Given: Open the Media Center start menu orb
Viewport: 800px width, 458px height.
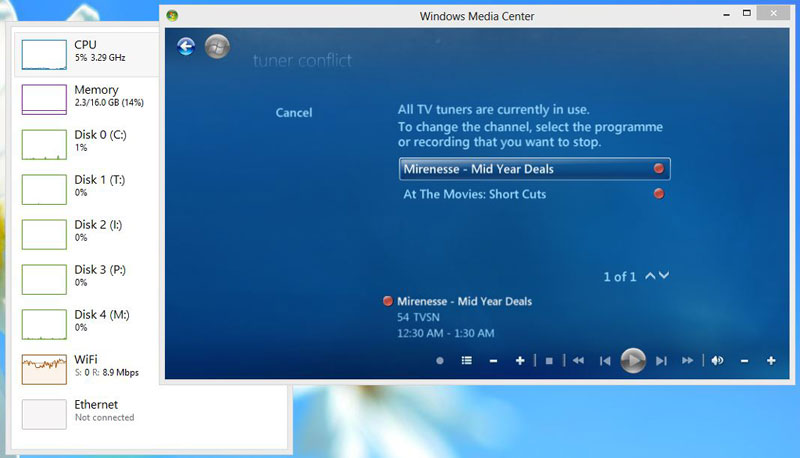Looking at the screenshot, I should (x=217, y=47).
